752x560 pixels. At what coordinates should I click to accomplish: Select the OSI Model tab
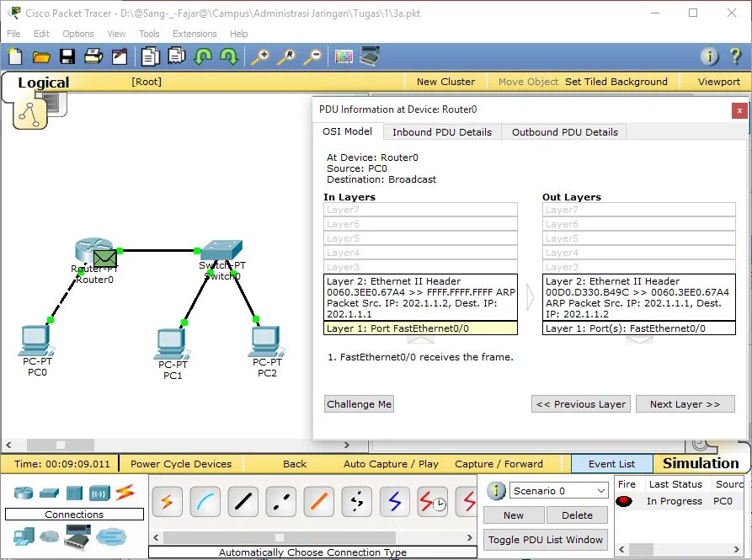(x=347, y=131)
